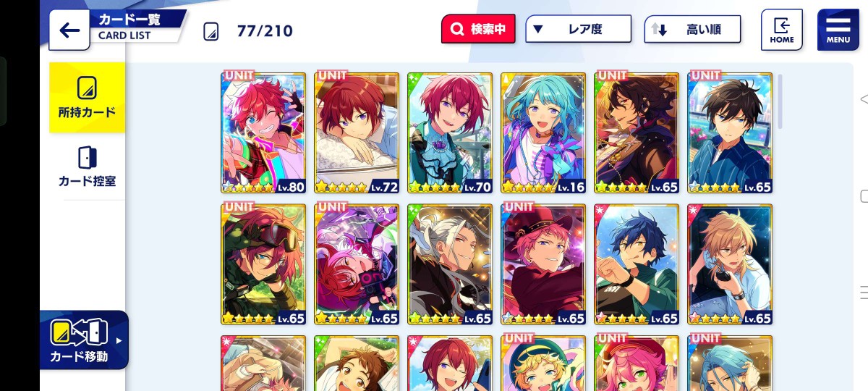Image resolution: width=868 pixels, height=391 pixels.
Task: Click the triangle arrow in レア度 dropdown
Action: tap(537, 30)
